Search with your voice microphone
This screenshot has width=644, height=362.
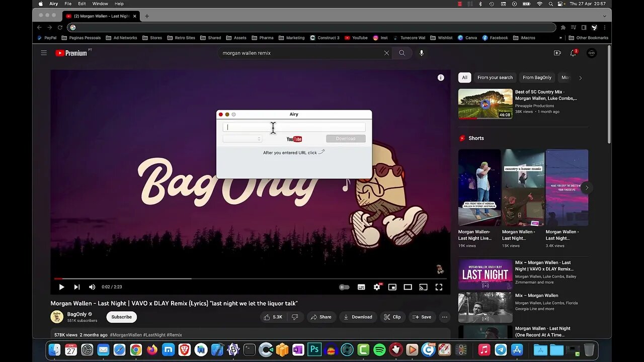point(422,53)
